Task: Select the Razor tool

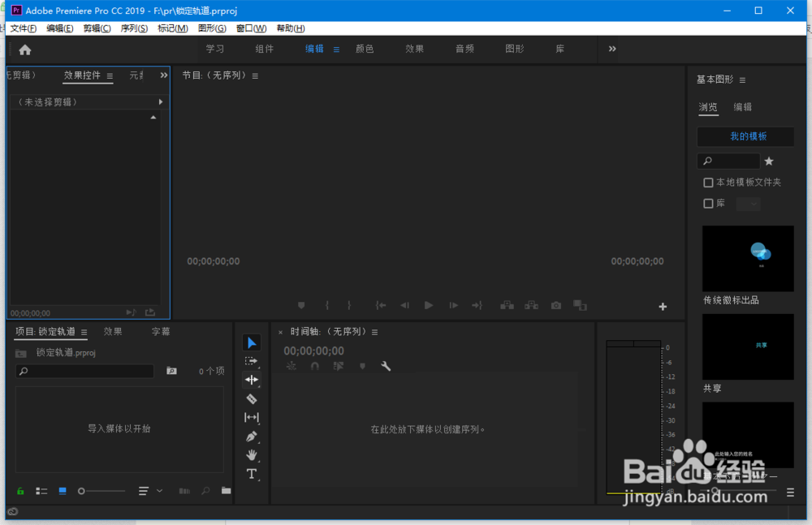Action: click(x=252, y=398)
